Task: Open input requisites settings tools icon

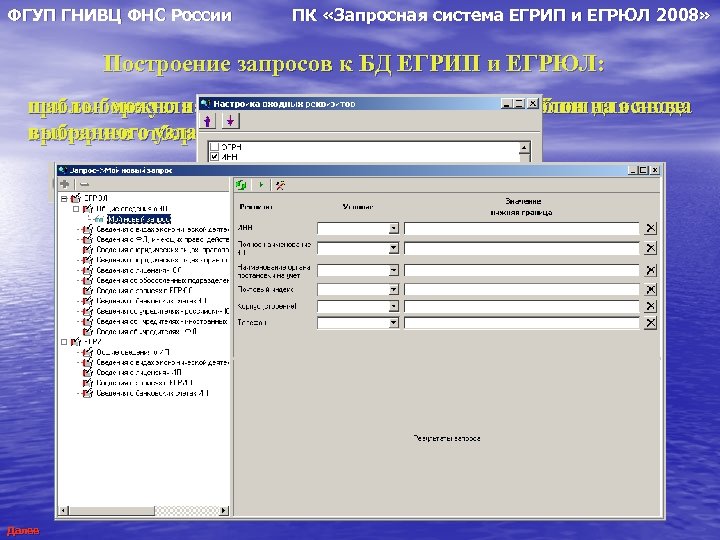Action: coord(280,185)
